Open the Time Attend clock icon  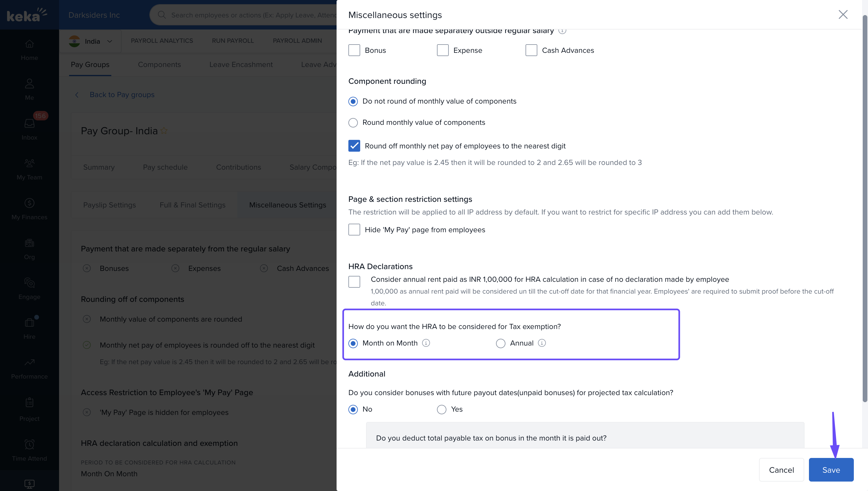pyautogui.click(x=29, y=444)
